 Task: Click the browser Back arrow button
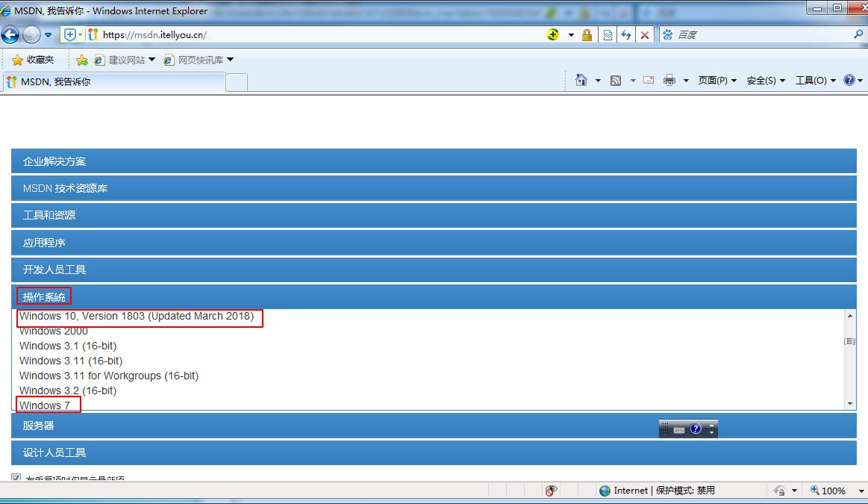click(x=10, y=35)
